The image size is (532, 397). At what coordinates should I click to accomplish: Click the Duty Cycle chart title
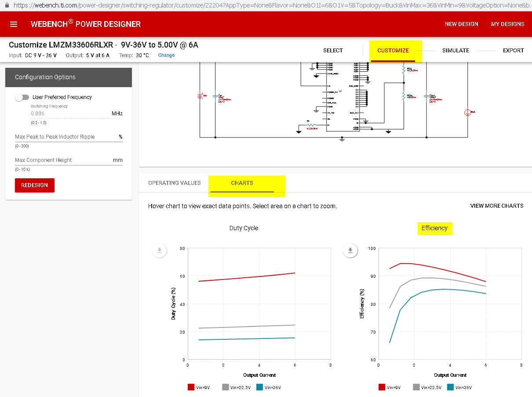(x=244, y=228)
